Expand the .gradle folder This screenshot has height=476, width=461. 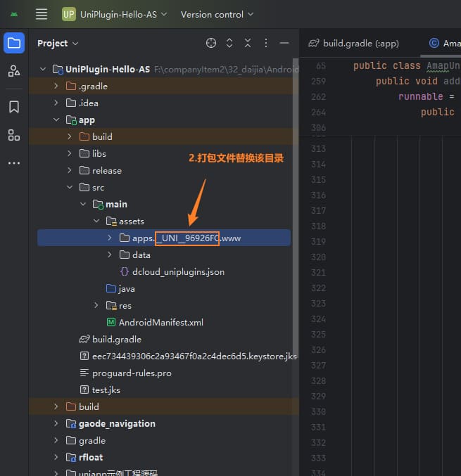point(56,86)
